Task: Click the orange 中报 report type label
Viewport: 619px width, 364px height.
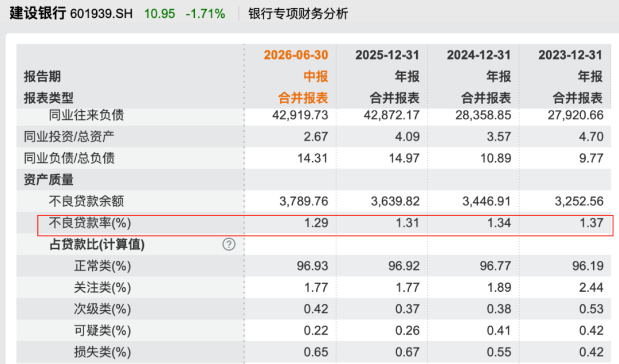Action: click(x=316, y=76)
